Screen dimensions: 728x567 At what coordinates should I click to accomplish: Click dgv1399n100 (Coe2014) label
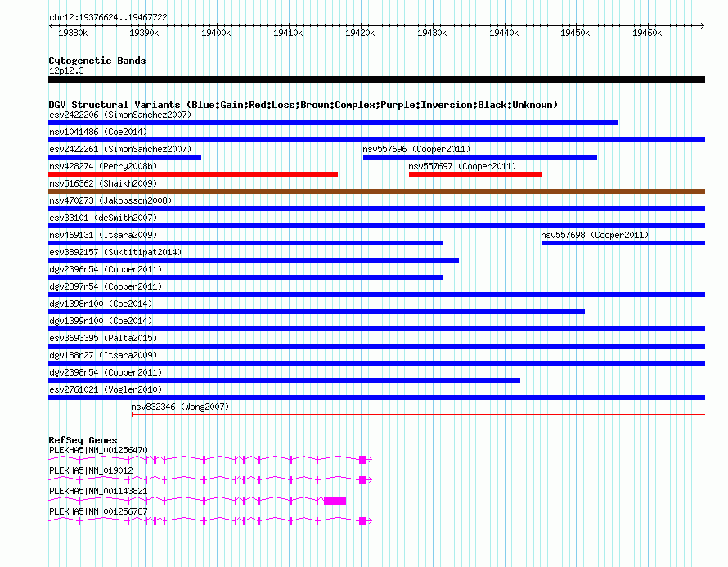pos(101,321)
